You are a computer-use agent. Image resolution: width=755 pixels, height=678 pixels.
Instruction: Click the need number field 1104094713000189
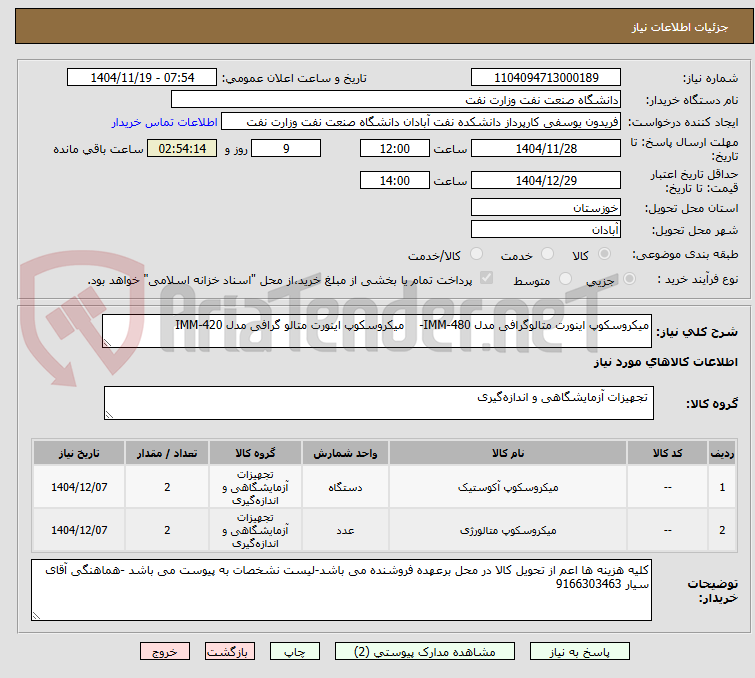click(x=546, y=78)
